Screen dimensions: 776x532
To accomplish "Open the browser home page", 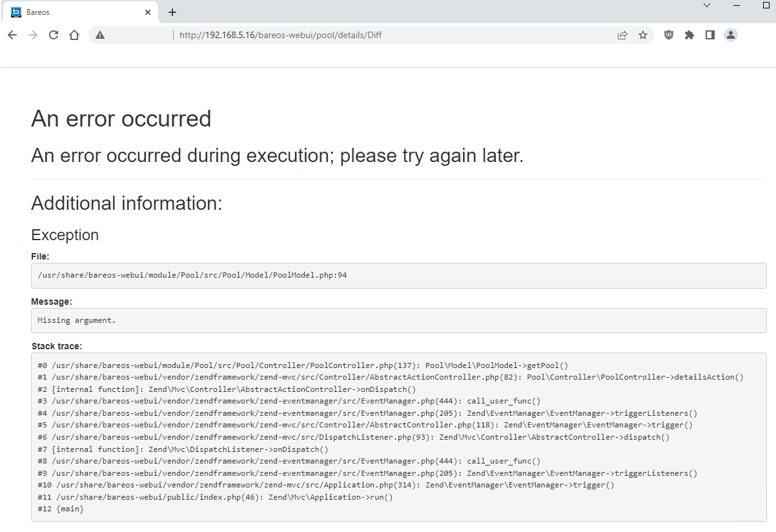I will point(74,35).
